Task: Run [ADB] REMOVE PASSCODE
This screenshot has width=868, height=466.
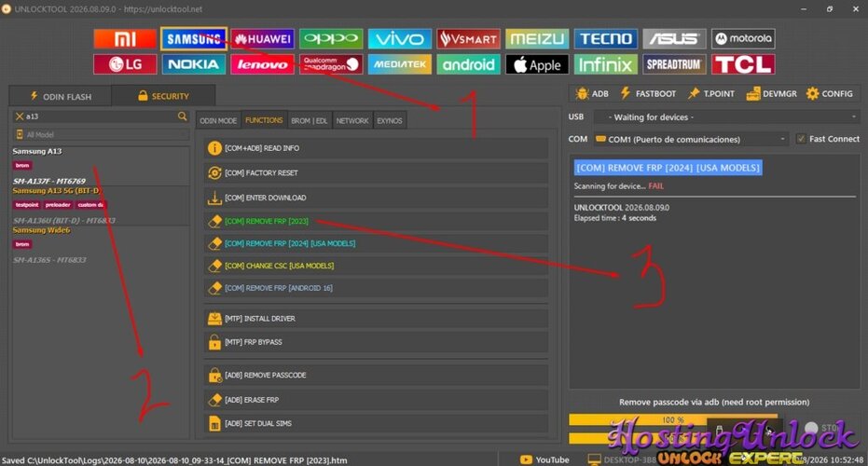Action: click(376, 376)
